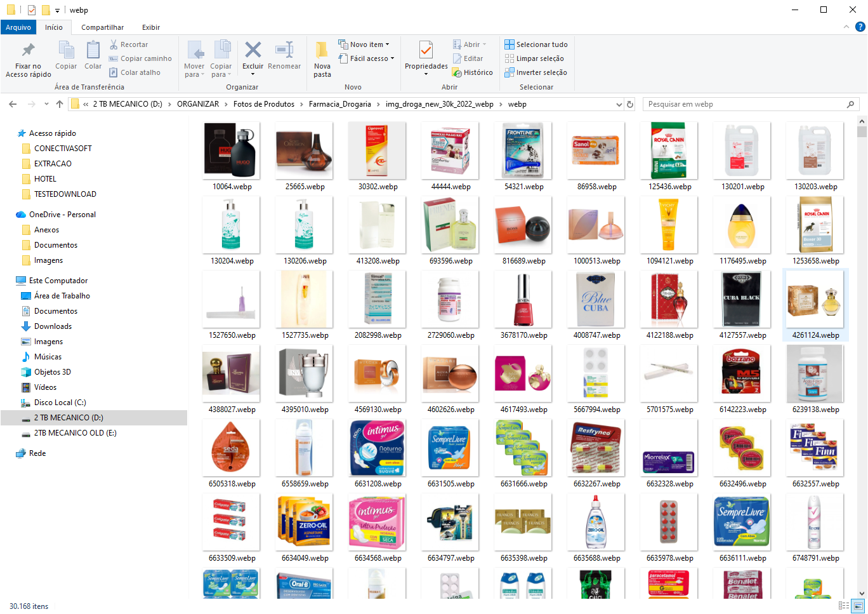Screen dimensions: 868x614
Task: Open the Abrir dropdown in ribbon
Action: (470, 44)
